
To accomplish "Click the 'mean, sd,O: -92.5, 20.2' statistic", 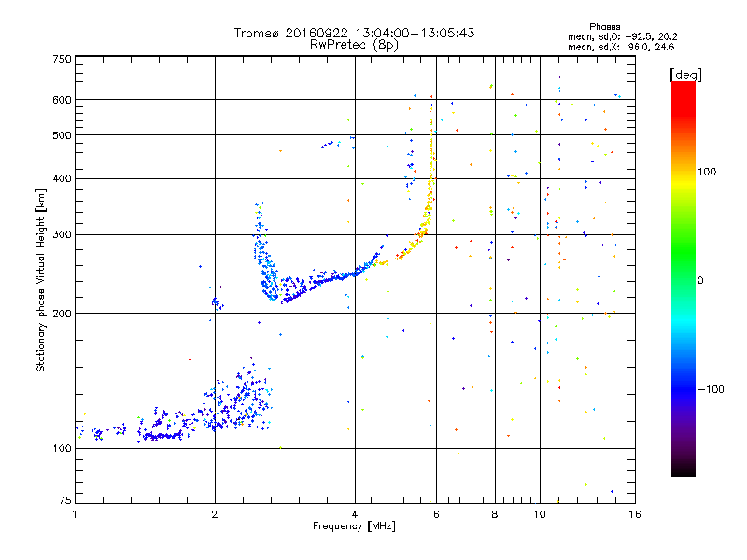I will (622, 36).
